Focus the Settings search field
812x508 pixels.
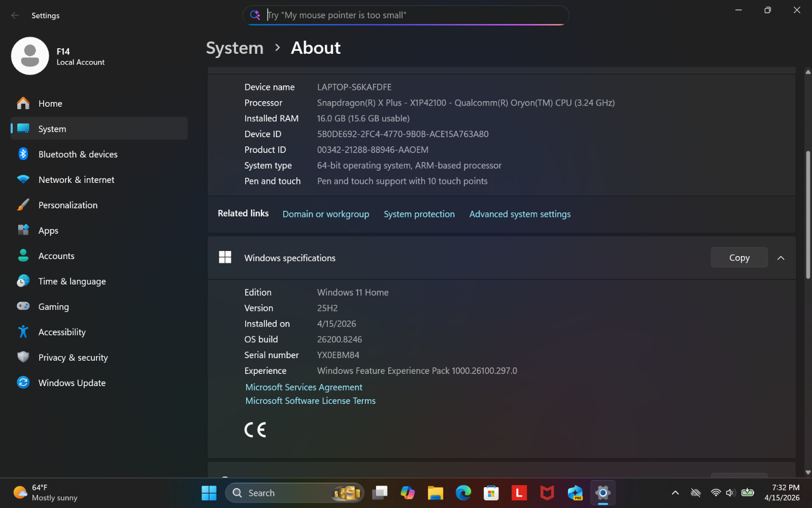pos(406,15)
